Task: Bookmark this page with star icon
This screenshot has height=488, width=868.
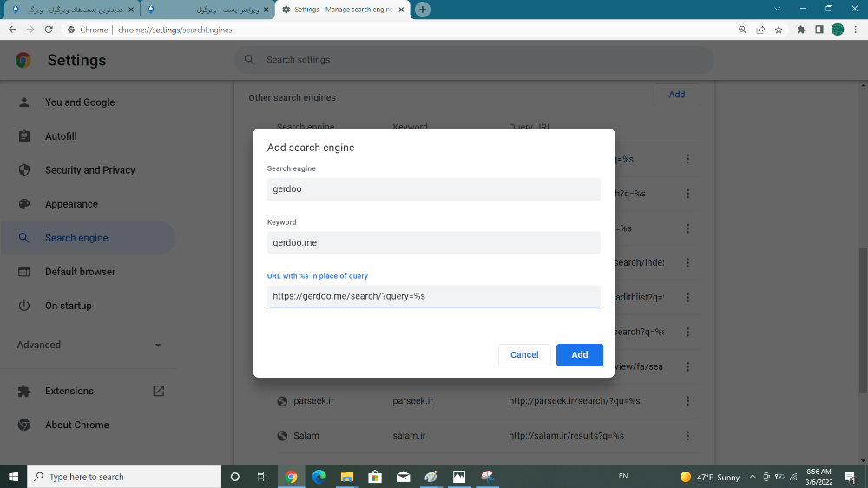Action: 779,30
